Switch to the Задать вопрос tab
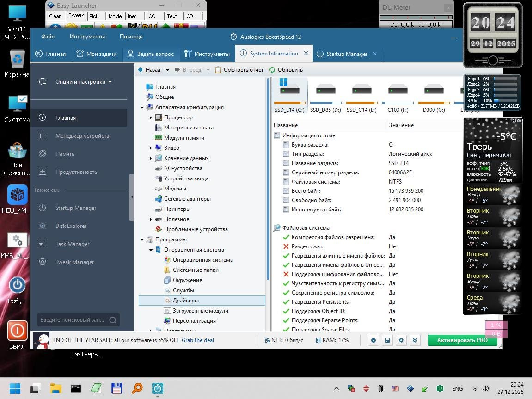 coord(151,54)
